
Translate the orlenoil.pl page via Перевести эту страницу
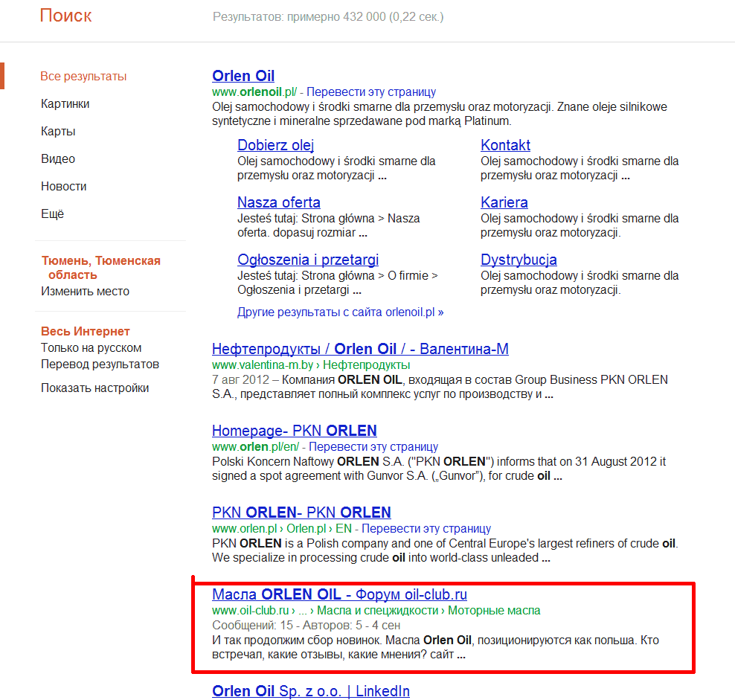pyautogui.click(x=371, y=92)
